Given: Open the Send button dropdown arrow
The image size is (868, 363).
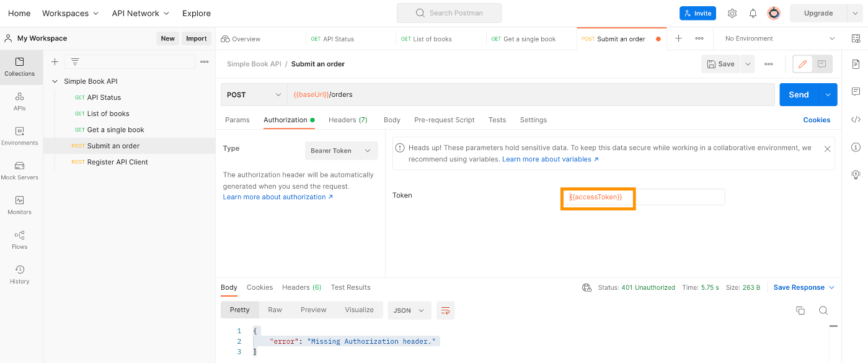Looking at the screenshot, I should pos(828,95).
